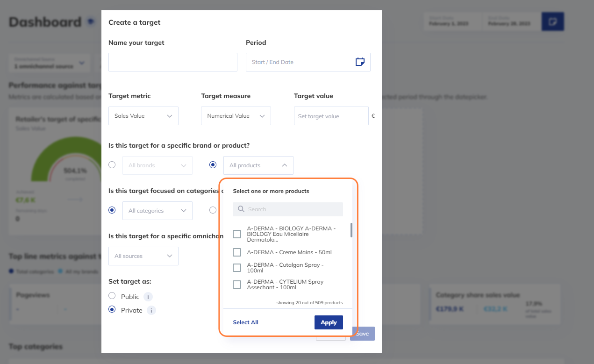The width and height of the screenshot is (594, 364).
Task: Click the Name your target input field
Action: pos(172,62)
